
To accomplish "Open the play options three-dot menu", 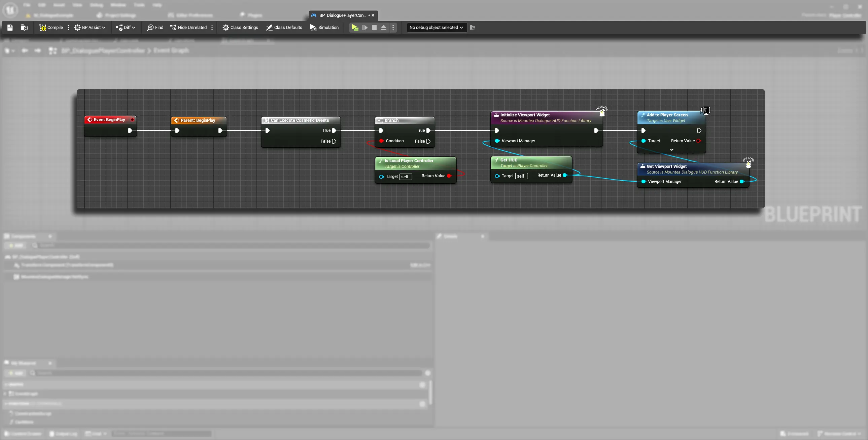I will click(x=393, y=28).
